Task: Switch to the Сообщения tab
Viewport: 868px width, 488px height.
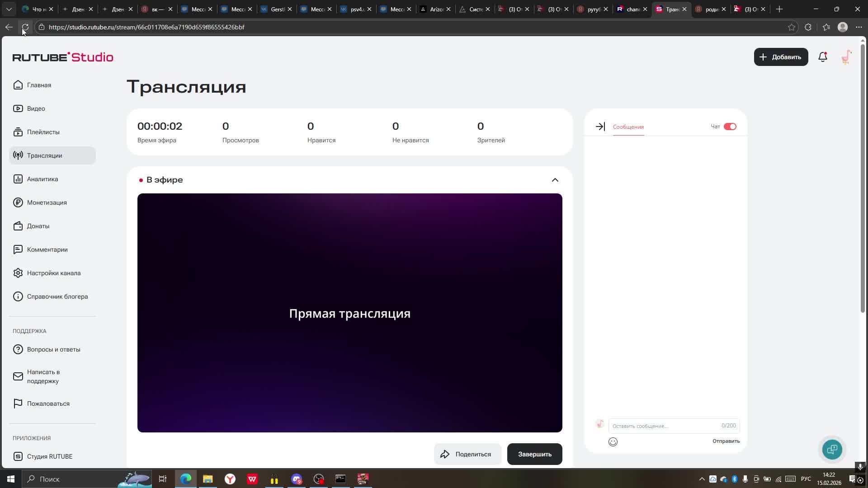Action: click(x=628, y=127)
